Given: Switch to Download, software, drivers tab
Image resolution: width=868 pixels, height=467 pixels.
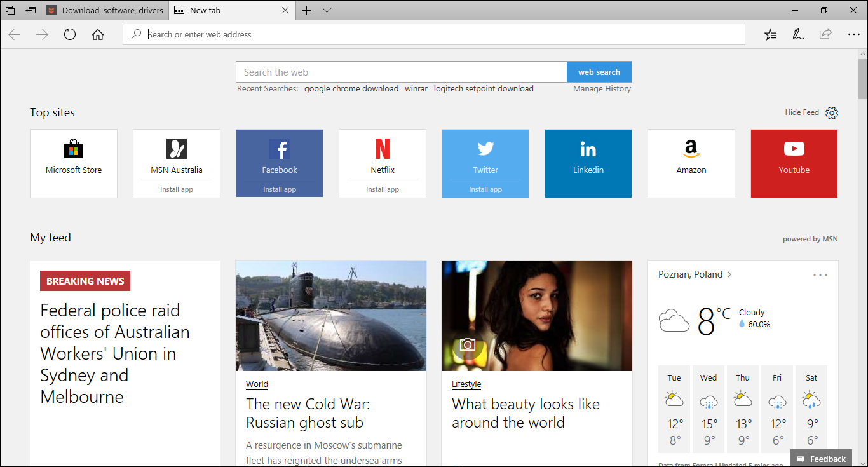Looking at the screenshot, I should [x=105, y=10].
